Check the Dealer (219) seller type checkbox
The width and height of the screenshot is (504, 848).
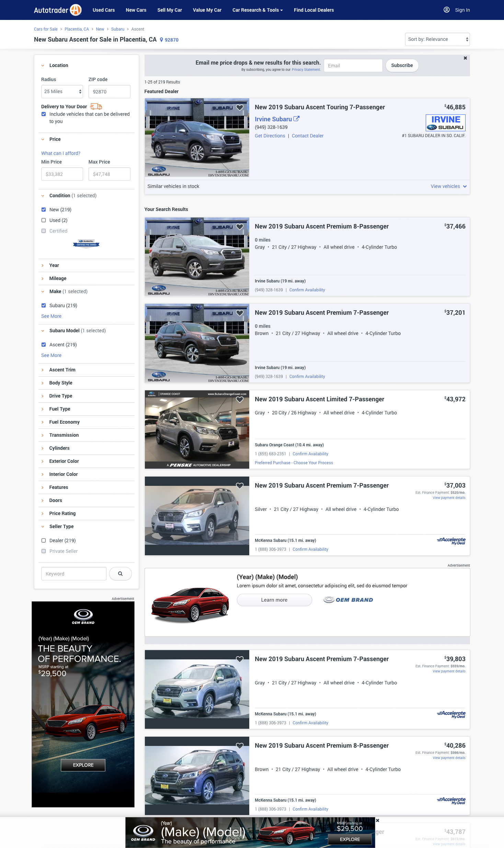(x=44, y=540)
